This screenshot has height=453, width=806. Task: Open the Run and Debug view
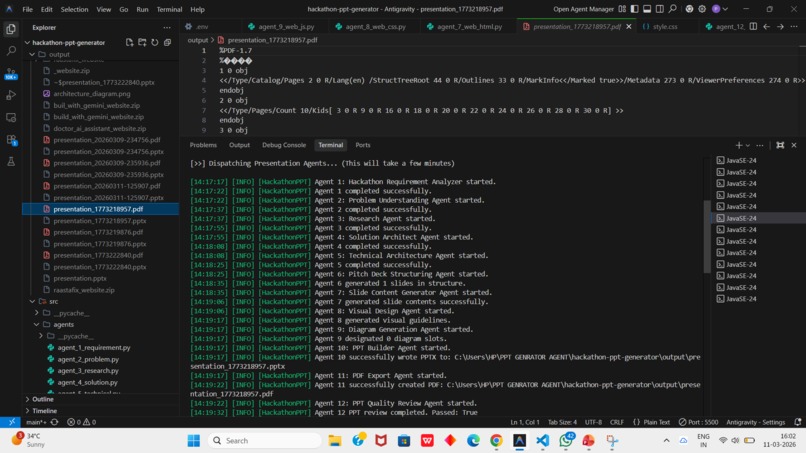tap(11, 95)
